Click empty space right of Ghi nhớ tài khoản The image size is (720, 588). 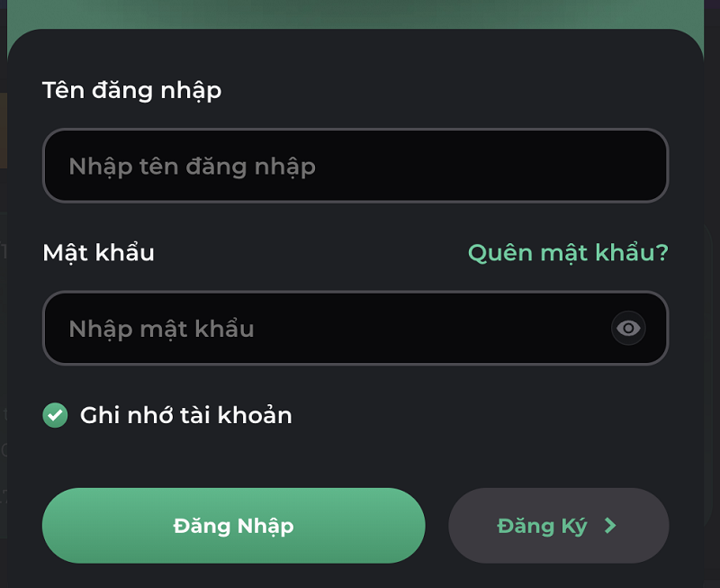point(486,415)
